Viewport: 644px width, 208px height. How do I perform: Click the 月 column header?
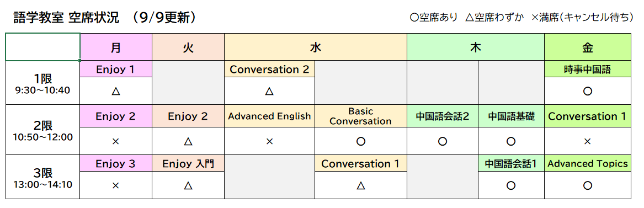click(116, 47)
